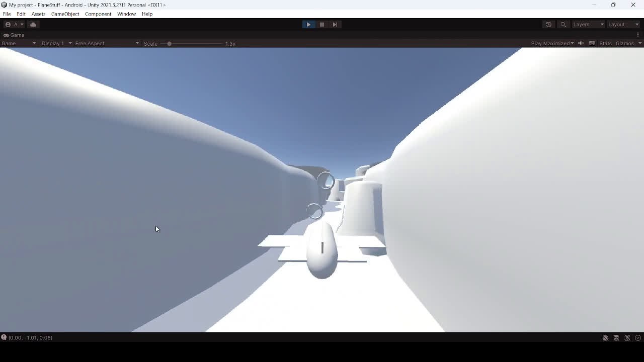Toggle the keyboard shortcuts icon
The height and width of the screenshot is (362, 644).
pos(592,43)
